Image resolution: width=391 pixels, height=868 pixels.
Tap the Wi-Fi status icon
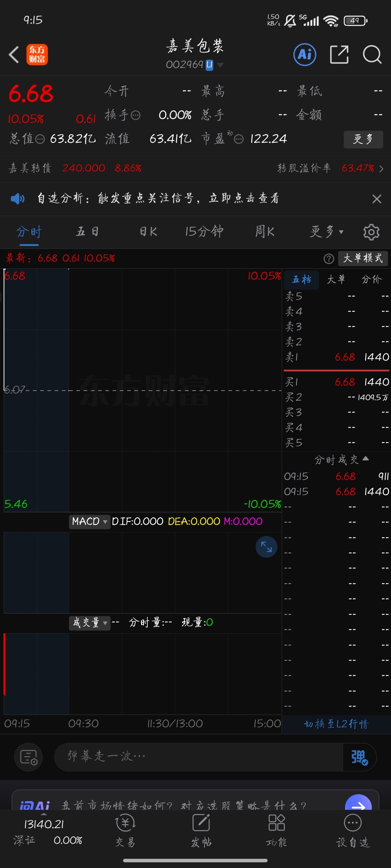coord(331,21)
